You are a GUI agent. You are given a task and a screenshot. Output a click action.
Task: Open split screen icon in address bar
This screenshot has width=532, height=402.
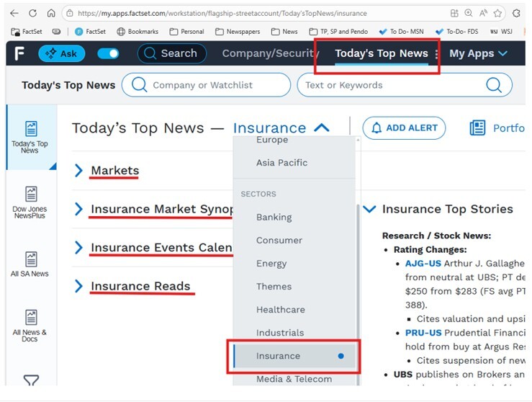click(454, 13)
